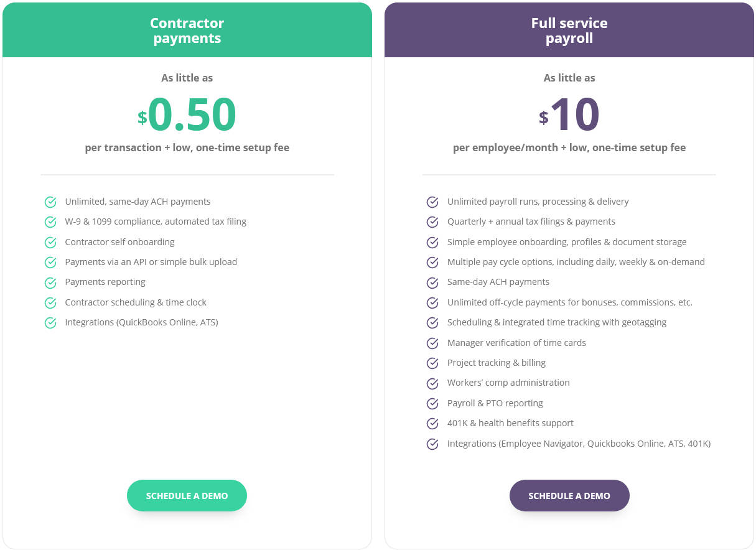756x550 pixels.
Task: Click check icon beside 401K & health benefits support
Action: [x=432, y=424]
